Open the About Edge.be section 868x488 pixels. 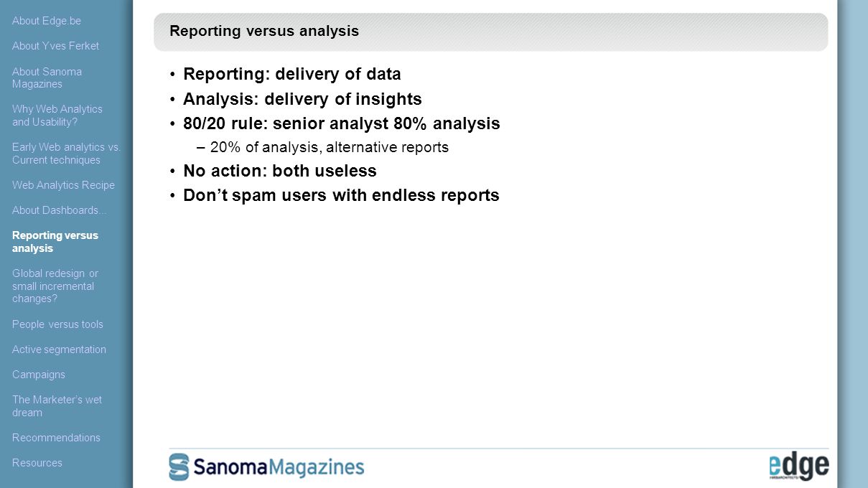[x=47, y=21]
